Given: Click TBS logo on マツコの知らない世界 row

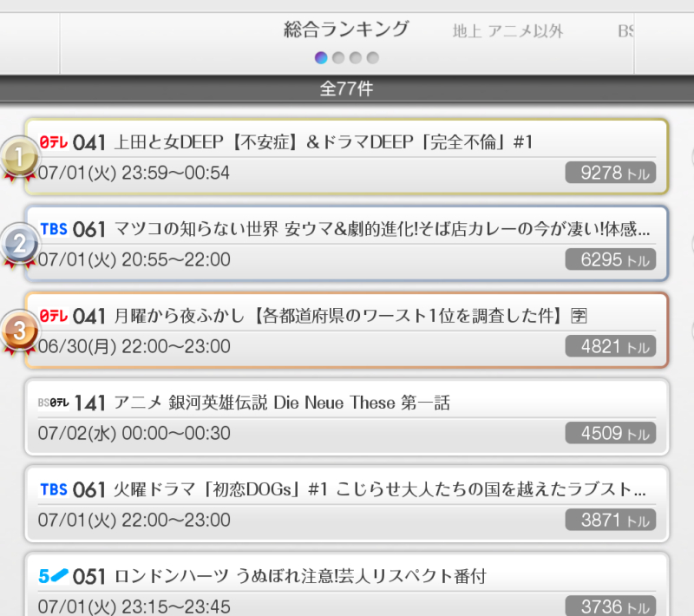Looking at the screenshot, I should tap(54, 229).
